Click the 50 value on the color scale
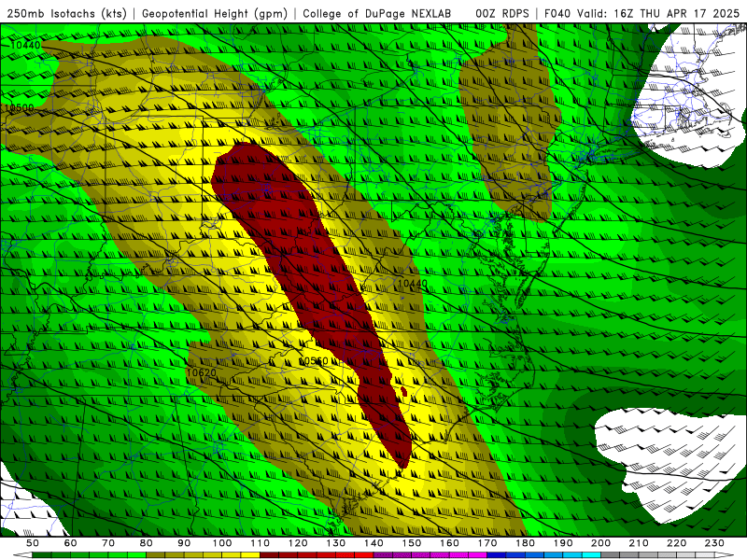Viewport: 747px width, 560px height. point(33,543)
